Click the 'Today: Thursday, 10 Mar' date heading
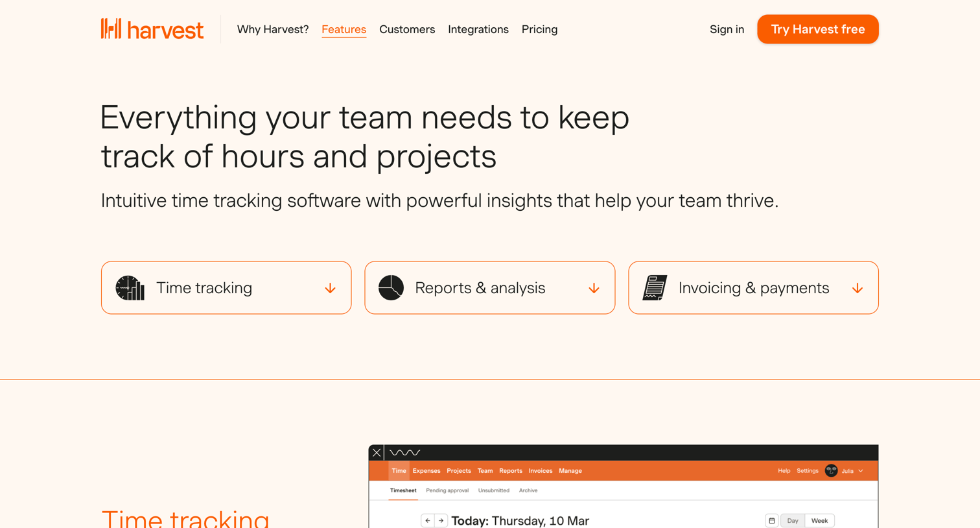The image size is (980, 528). pos(520,521)
